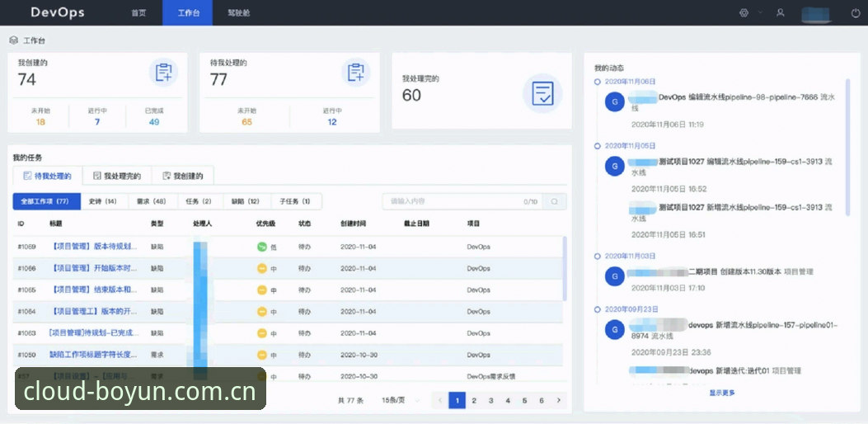Expand the dropdown arrow beside settings icon

(x=761, y=12)
